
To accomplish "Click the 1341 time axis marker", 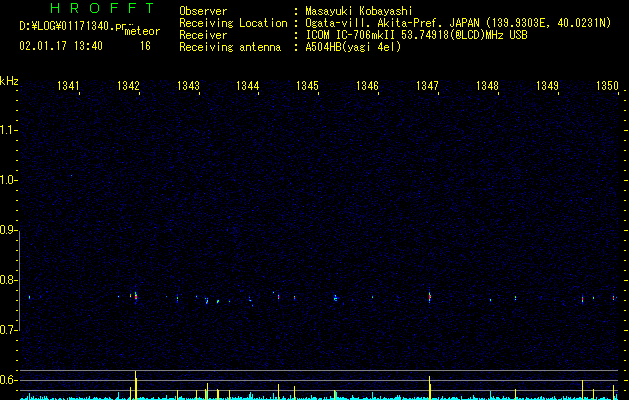I will (x=68, y=85).
